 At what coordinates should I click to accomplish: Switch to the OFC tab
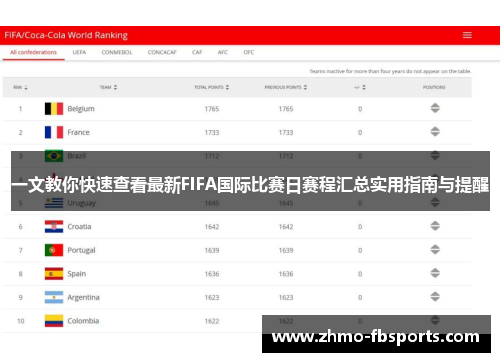coord(249,52)
